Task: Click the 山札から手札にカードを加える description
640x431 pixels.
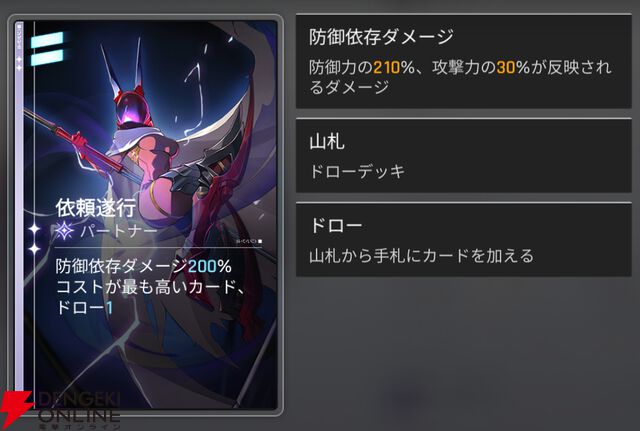Action: coord(421,256)
